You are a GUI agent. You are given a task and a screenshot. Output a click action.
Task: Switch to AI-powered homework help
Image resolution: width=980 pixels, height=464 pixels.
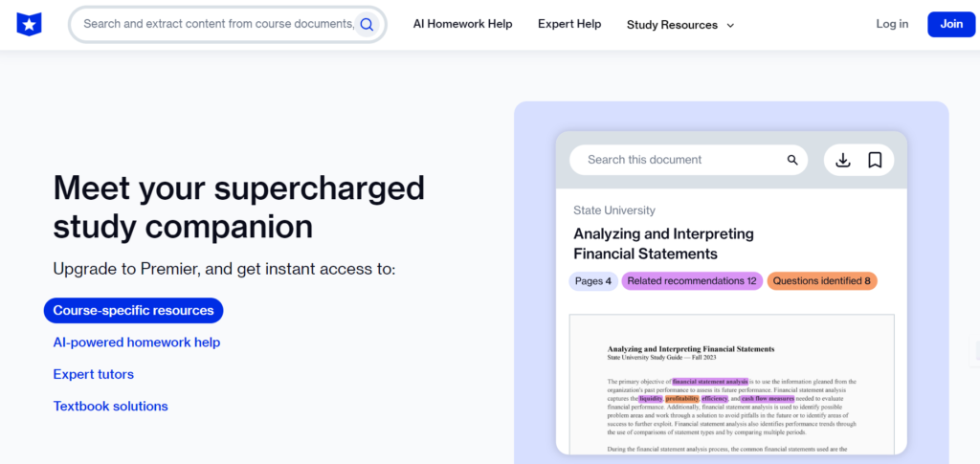click(x=137, y=342)
